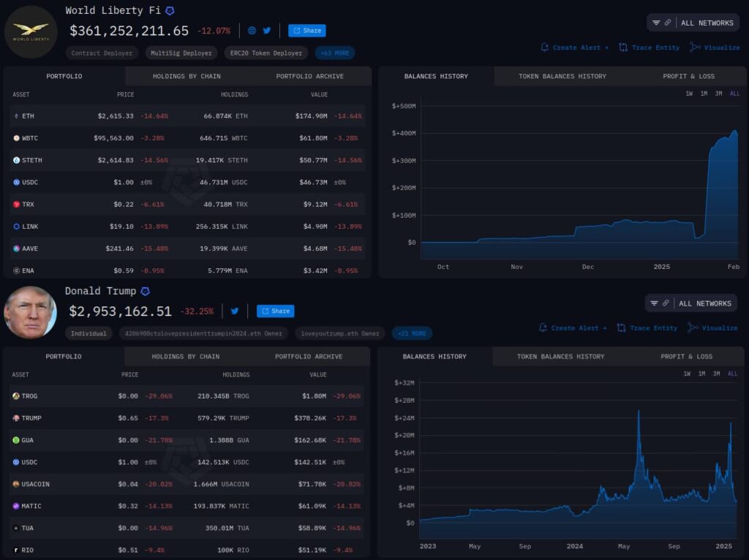The height and width of the screenshot is (560, 749).
Task: Click the TRUMP token icon
Action: pyautogui.click(x=16, y=417)
